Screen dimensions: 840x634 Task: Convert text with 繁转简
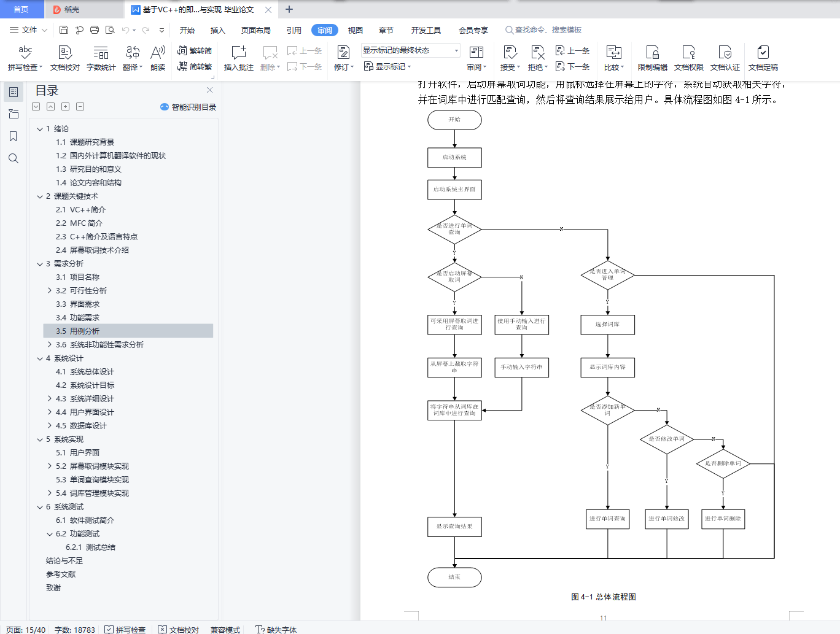point(195,50)
